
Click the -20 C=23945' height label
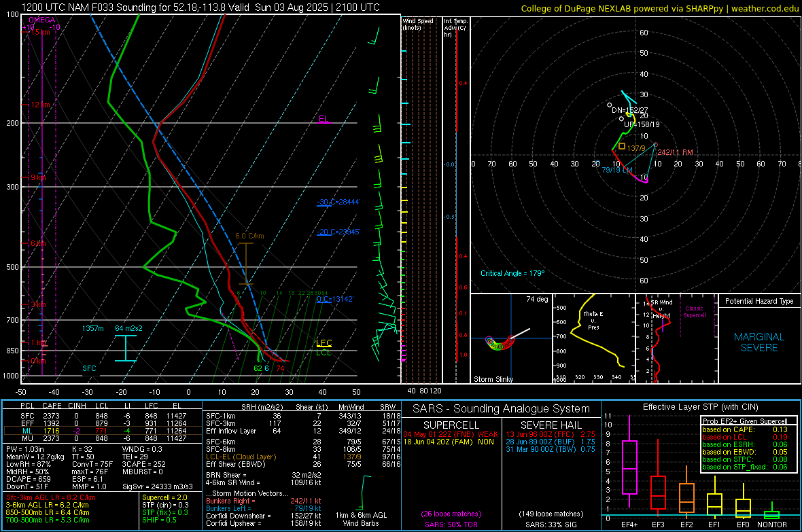[x=338, y=232]
